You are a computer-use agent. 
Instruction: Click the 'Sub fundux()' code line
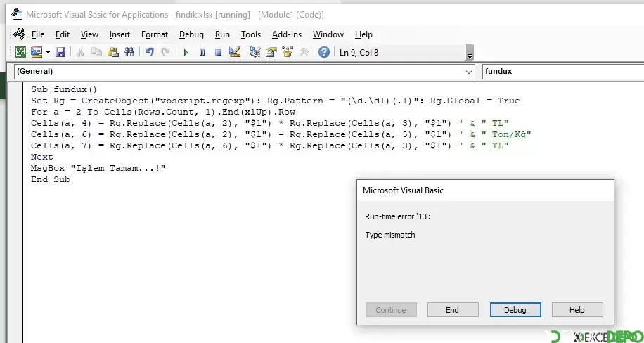coord(64,89)
